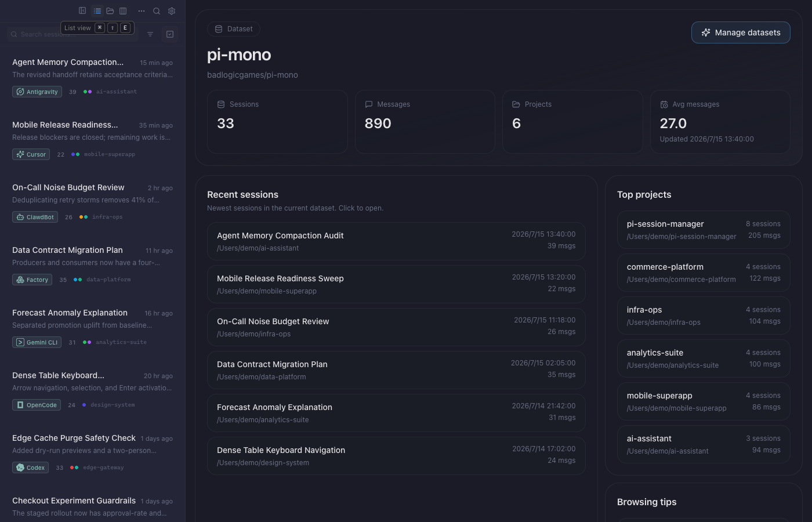Open Mobile Release Readiness session in sidebar
The image size is (812, 522).
point(93,139)
